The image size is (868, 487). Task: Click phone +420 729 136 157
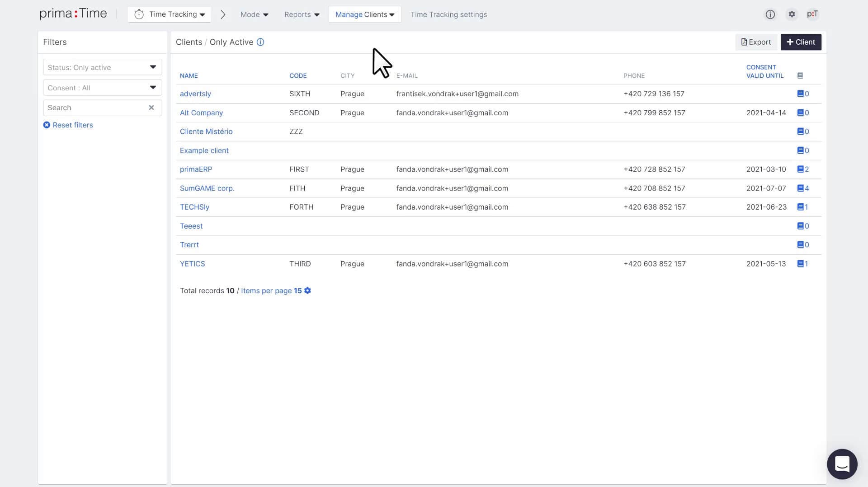(x=654, y=94)
